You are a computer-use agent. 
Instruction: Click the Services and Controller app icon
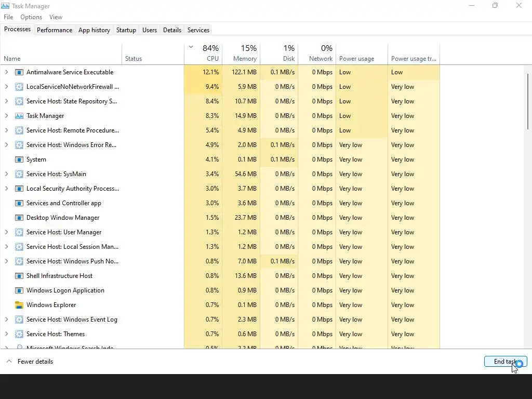click(19, 203)
